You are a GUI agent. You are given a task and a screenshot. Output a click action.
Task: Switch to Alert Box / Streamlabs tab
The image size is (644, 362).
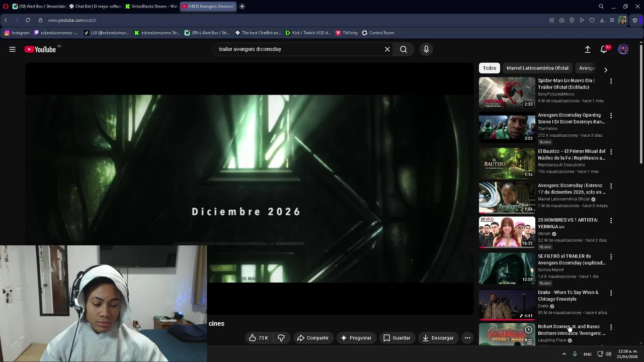click(x=39, y=7)
